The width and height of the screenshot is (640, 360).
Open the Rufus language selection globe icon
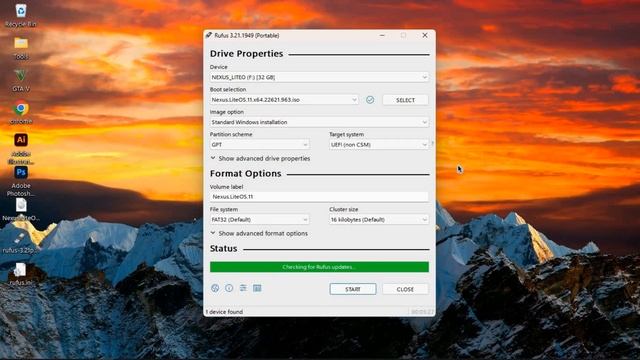click(215, 288)
